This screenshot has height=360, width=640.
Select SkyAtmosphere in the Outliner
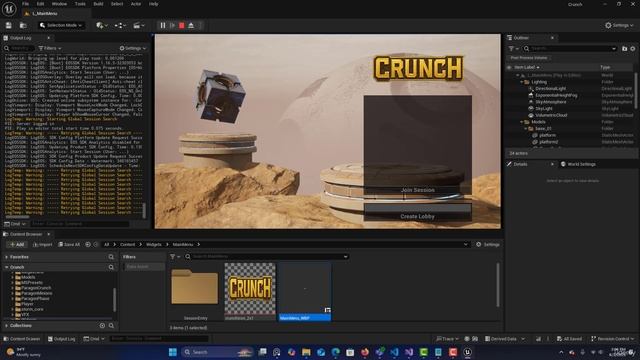[550, 102]
